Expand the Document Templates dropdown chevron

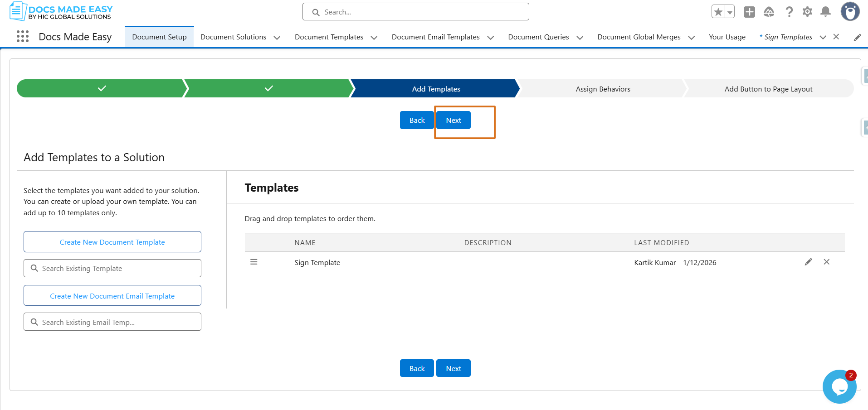(374, 38)
